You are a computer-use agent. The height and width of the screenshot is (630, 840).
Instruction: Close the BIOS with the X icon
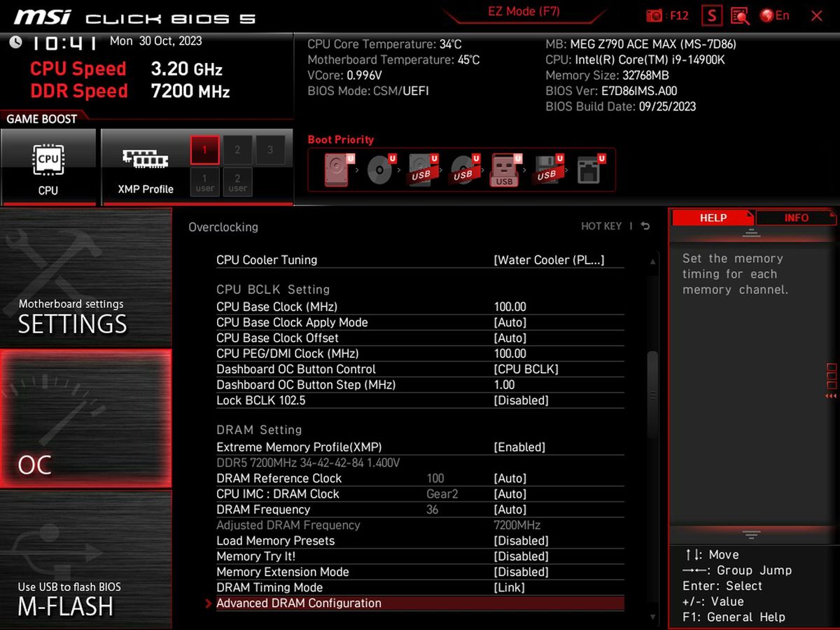tap(816, 15)
